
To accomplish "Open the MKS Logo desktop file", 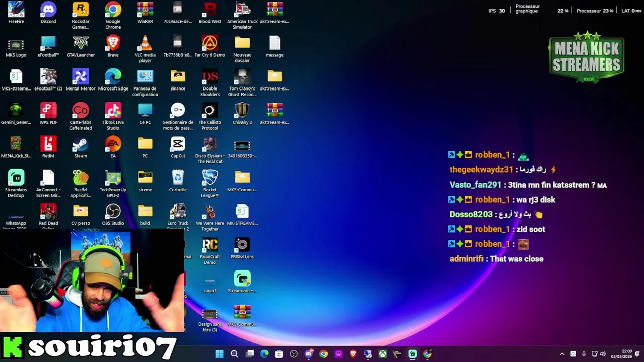I will [x=16, y=46].
